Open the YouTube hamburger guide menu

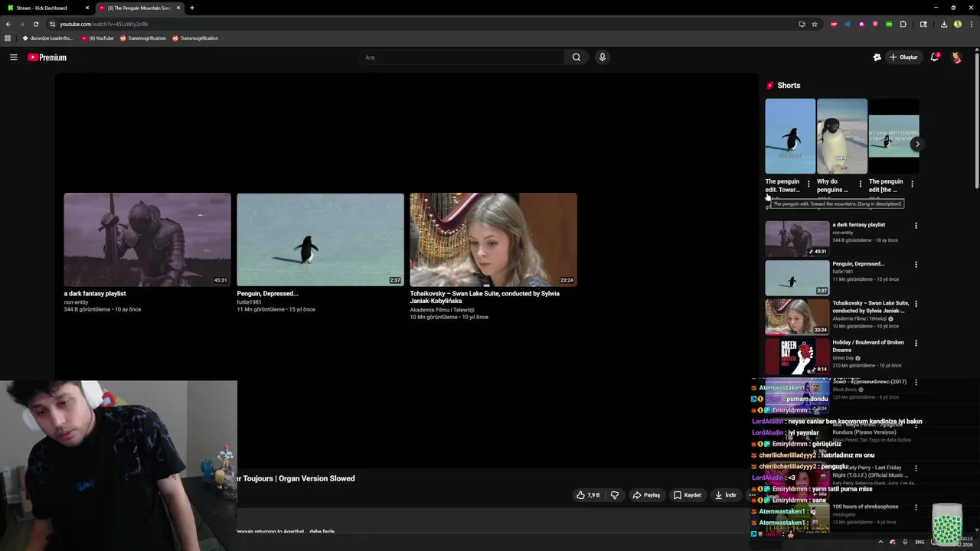coord(14,57)
